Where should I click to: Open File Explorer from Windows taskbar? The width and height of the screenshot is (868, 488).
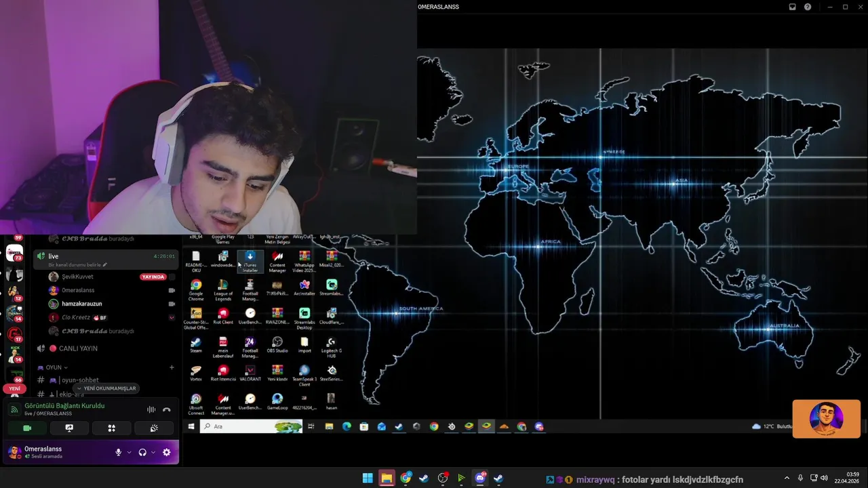click(x=387, y=479)
